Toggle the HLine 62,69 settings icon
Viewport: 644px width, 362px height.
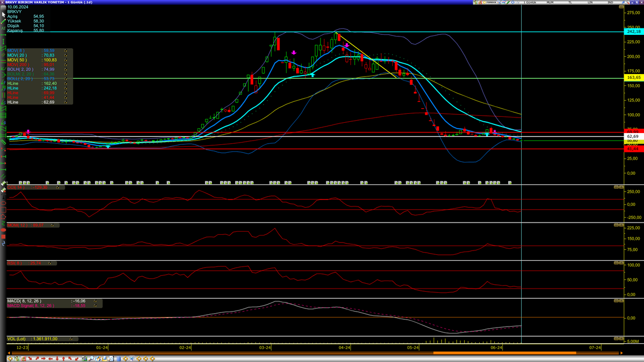65,102
